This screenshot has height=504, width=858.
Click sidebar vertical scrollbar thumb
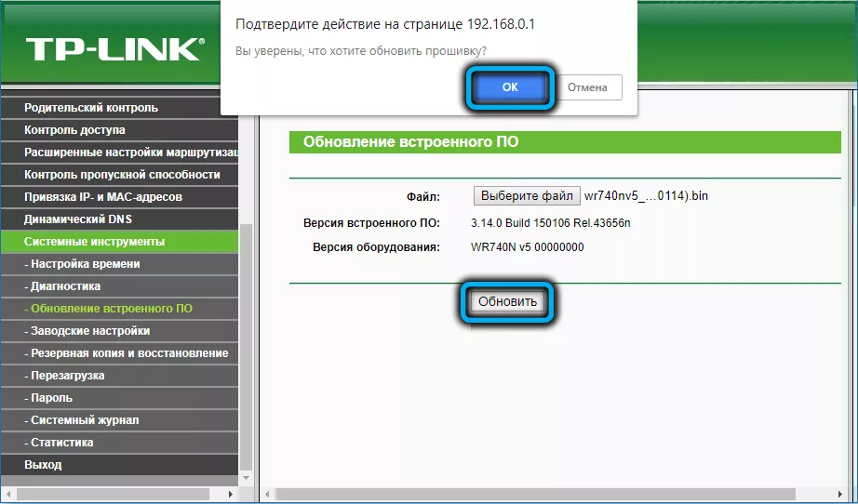tap(247, 347)
